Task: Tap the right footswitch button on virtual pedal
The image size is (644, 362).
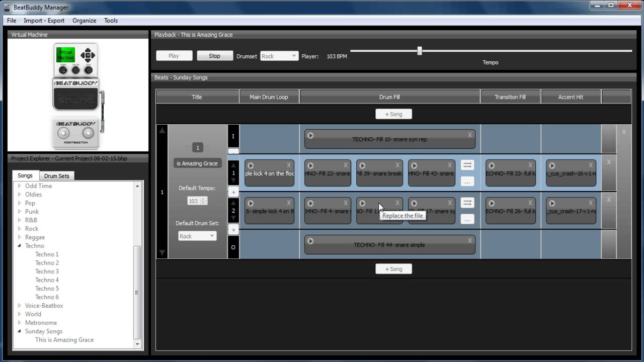Action: click(x=88, y=133)
